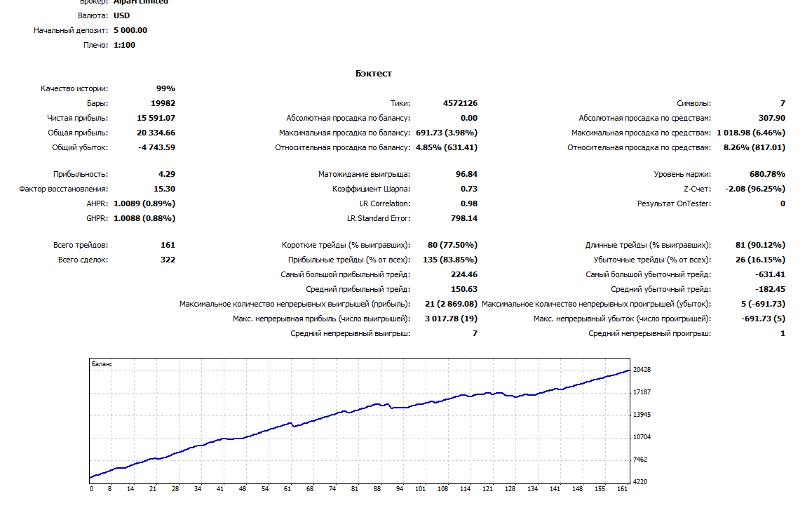
Task: Click Z-Score value -2.08 (96.25%)
Action: coord(755,189)
